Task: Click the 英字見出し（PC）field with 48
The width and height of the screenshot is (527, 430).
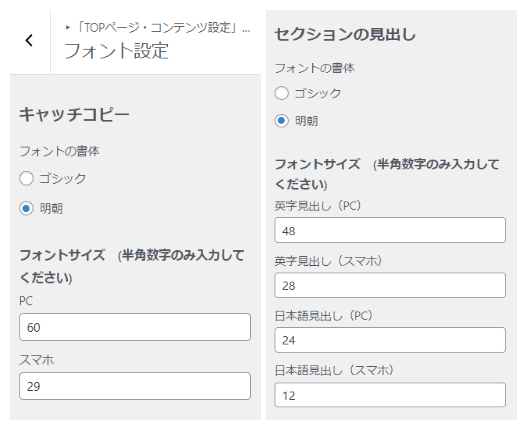Action: point(390,230)
